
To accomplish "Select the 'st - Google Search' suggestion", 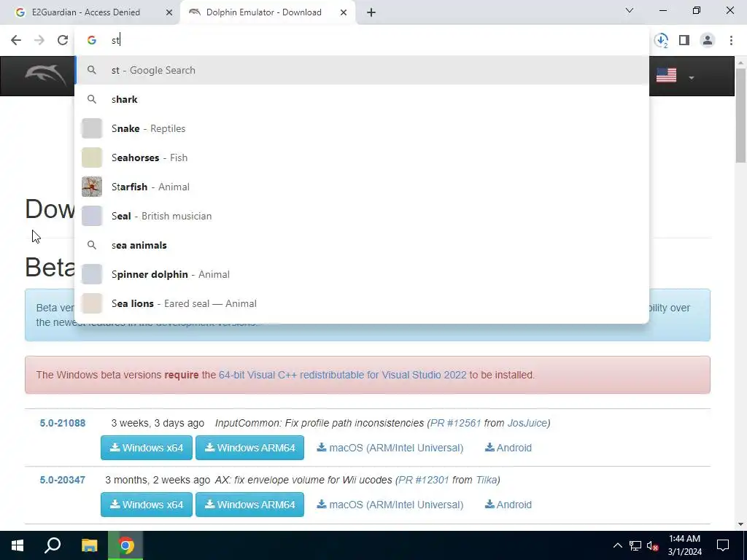I will coord(362,70).
